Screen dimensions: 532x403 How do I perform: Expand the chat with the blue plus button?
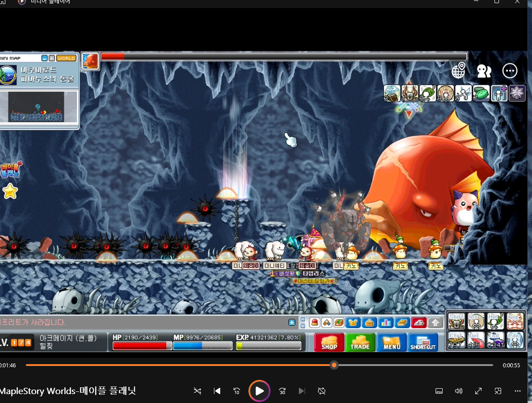[x=292, y=322]
